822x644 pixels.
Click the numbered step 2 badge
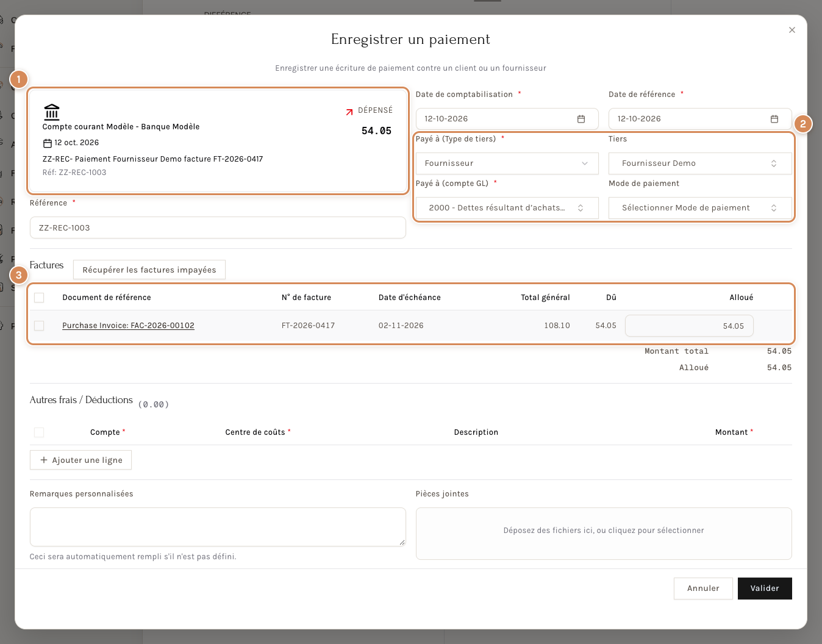point(803,124)
